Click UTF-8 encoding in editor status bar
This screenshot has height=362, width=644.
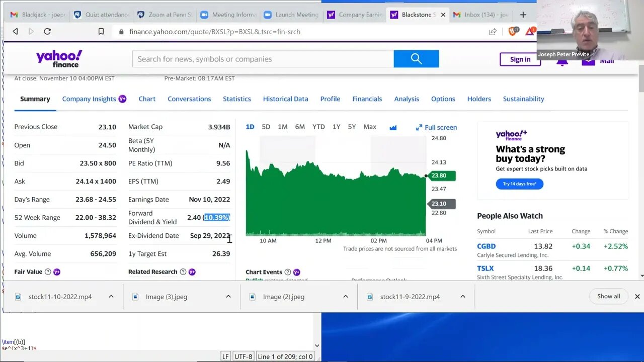(243, 356)
